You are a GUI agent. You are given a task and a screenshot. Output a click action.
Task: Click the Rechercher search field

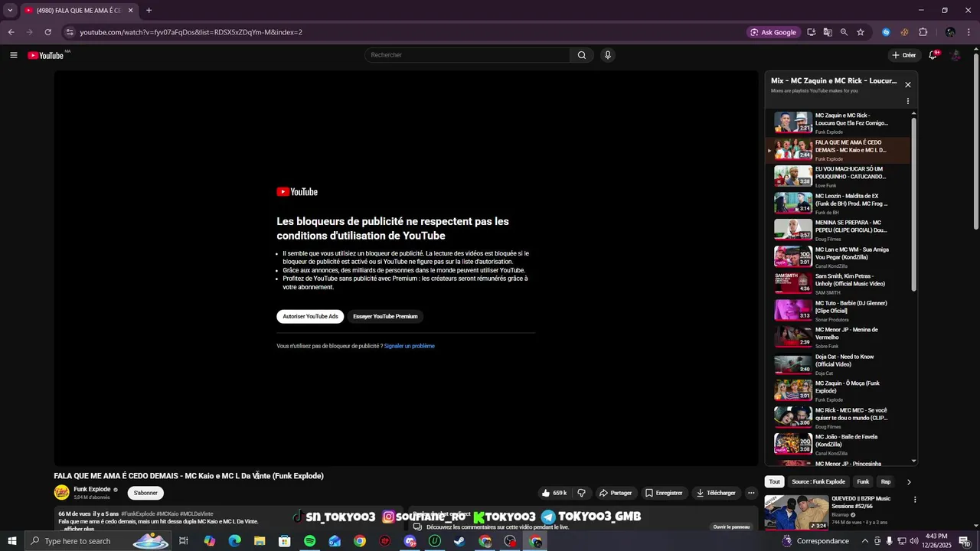pyautogui.click(x=467, y=55)
